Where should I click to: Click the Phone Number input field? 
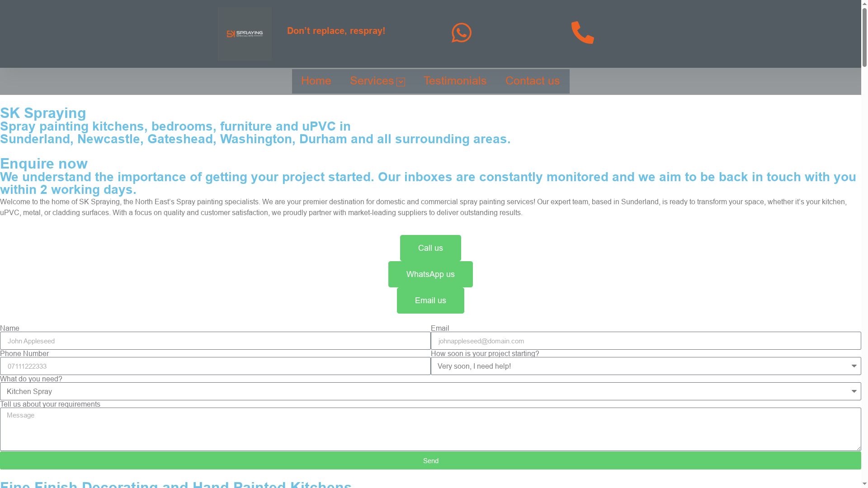tap(215, 366)
